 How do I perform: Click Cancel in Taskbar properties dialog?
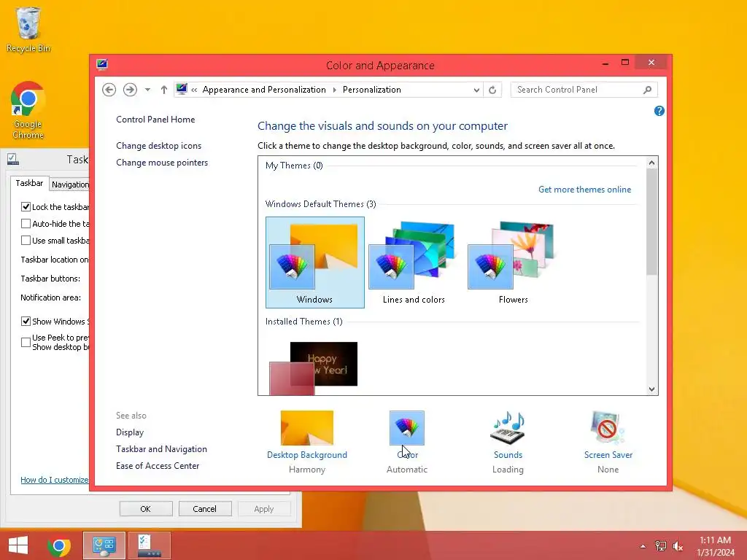205,508
